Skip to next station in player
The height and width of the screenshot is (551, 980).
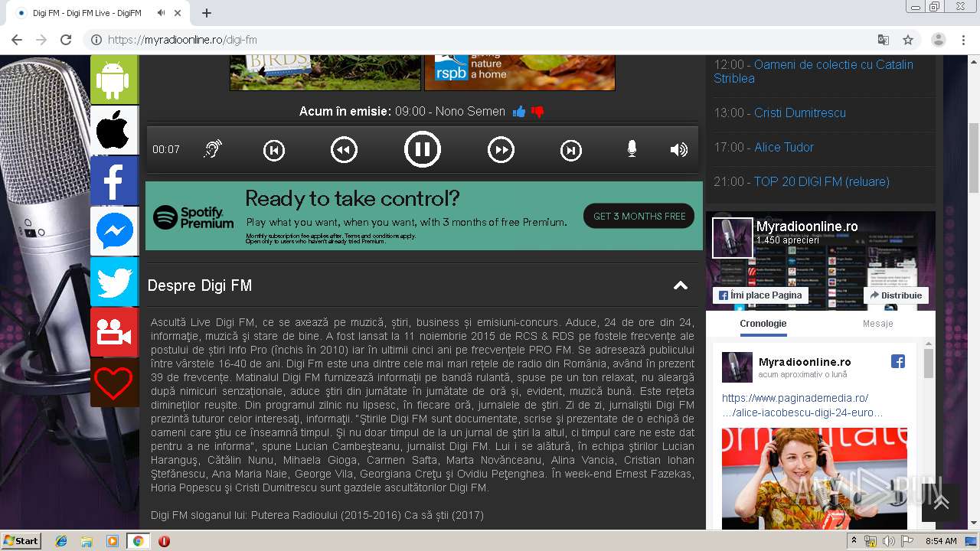tap(571, 150)
